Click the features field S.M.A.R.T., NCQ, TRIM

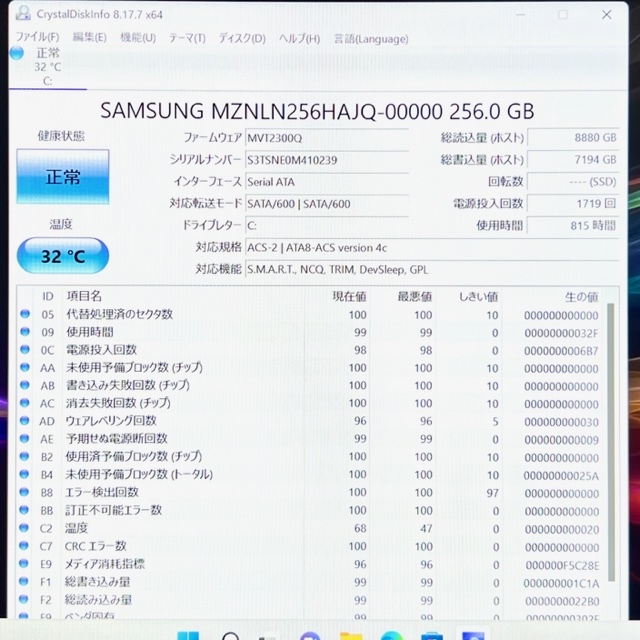pyautogui.click(x=432, y=270)
